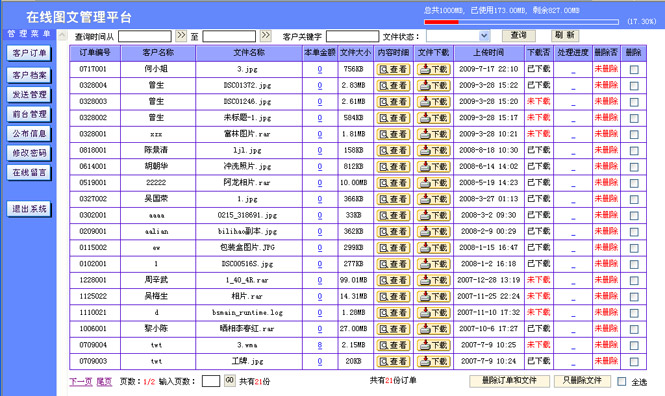This screenshot has height=396, width=665.
Task: Click the 下载 download icon for DSC01372.jpg
Action: [x=433, y=86]
